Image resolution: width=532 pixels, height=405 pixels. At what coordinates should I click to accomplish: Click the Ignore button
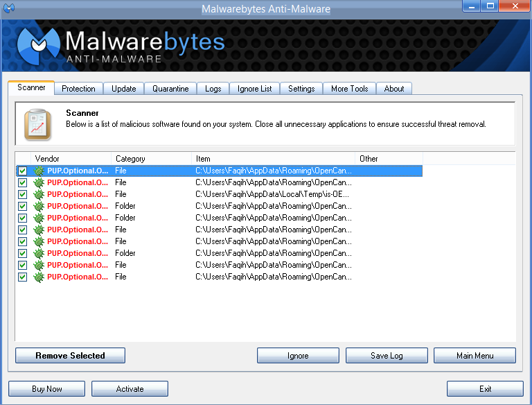298,355
